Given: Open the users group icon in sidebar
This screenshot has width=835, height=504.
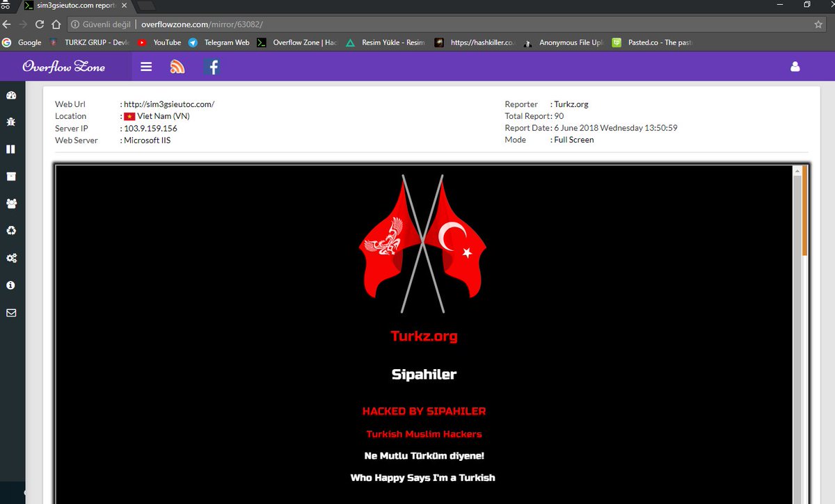Looking at the screenshot, I should tap(11, 204).
